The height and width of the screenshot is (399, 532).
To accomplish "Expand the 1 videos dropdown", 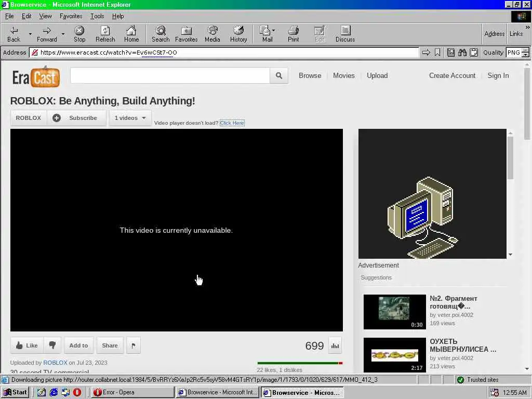I will click(130, 118).
